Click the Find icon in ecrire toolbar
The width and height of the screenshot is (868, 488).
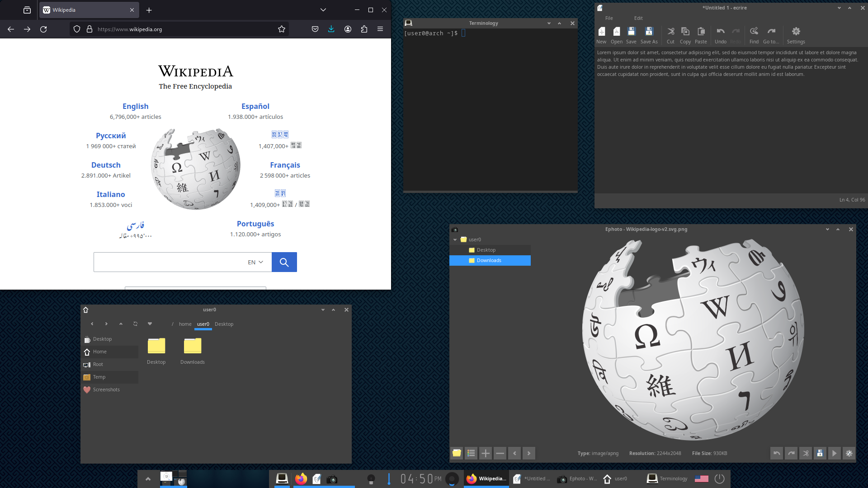point(754,32)
